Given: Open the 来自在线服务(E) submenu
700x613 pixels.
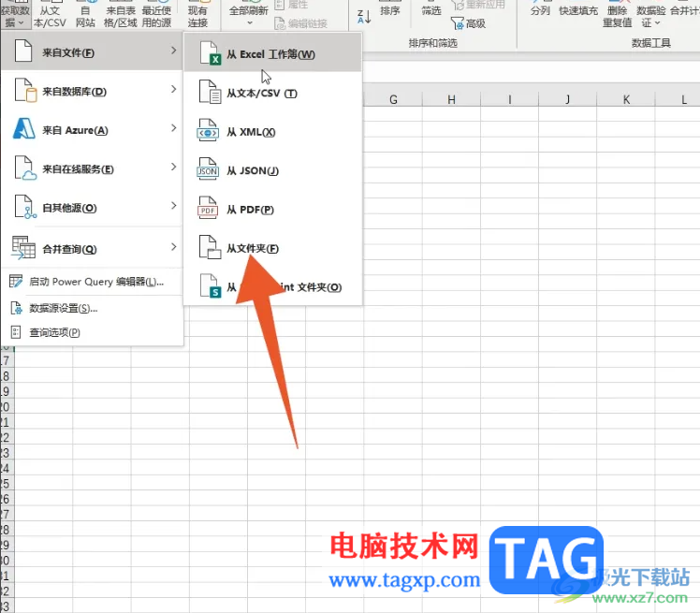Looking at the screenshot, I should tap(92, 168).
